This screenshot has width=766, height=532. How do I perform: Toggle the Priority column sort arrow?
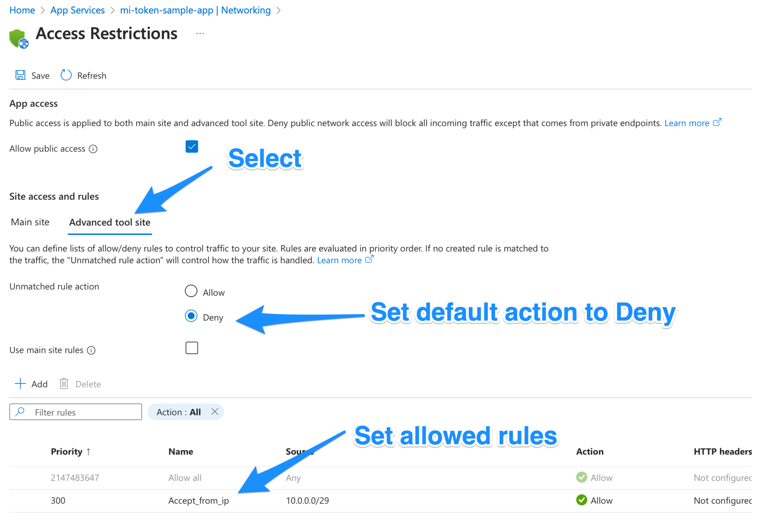pyautogui.click(x=89, y=452)
